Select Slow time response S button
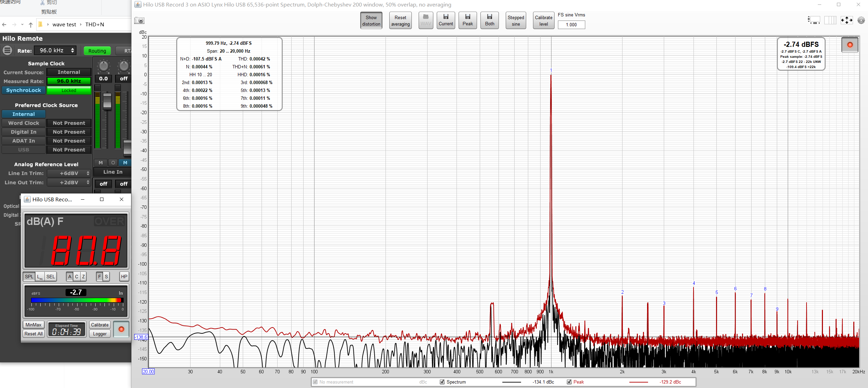868x388 pixels. click(x=106, y=277)
